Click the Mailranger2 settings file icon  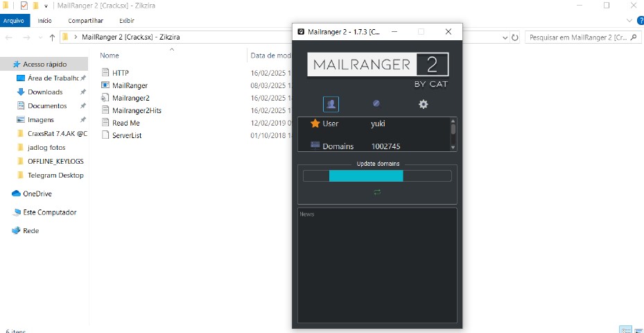coord(105,98)
